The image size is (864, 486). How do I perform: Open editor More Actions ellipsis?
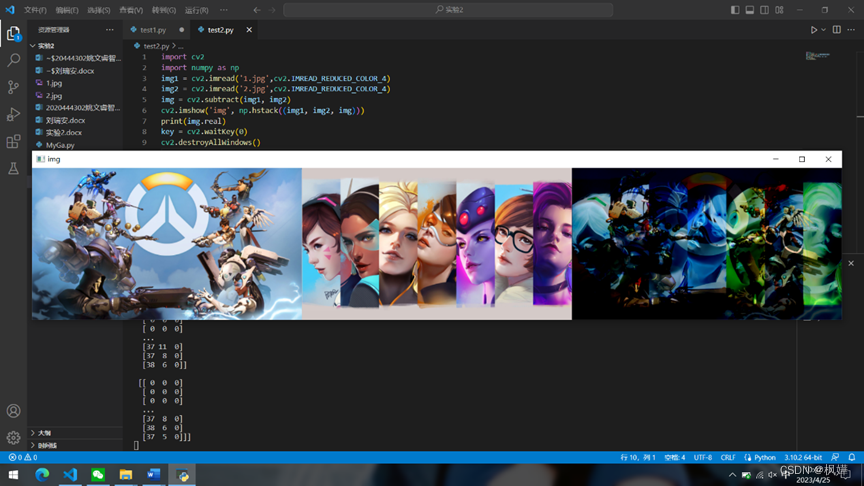point(851,30)
